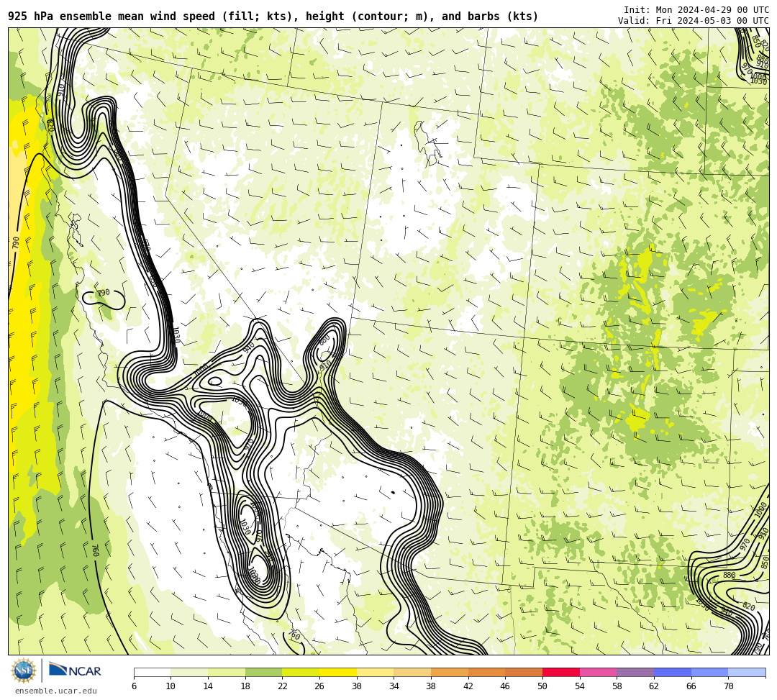Click the colorbar tick label 70
This screenshot has height=700, width=777.
[728, 686]
